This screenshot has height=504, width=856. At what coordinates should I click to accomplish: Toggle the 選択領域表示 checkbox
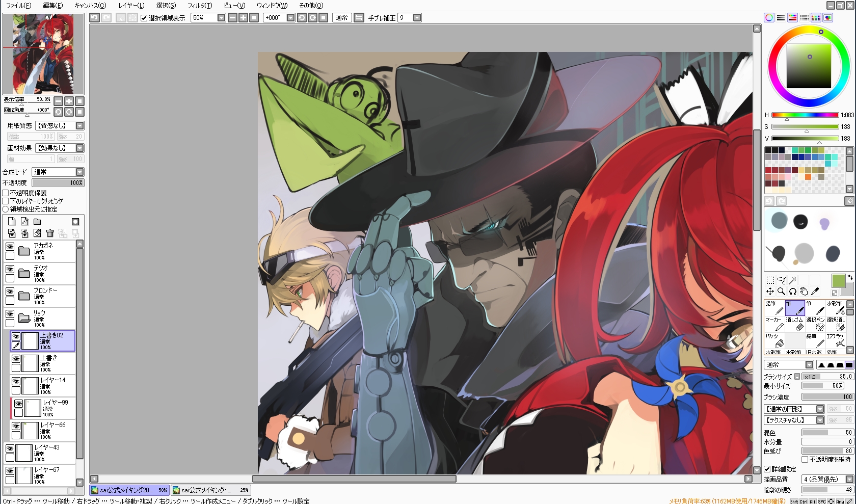[x=144, y=18]
